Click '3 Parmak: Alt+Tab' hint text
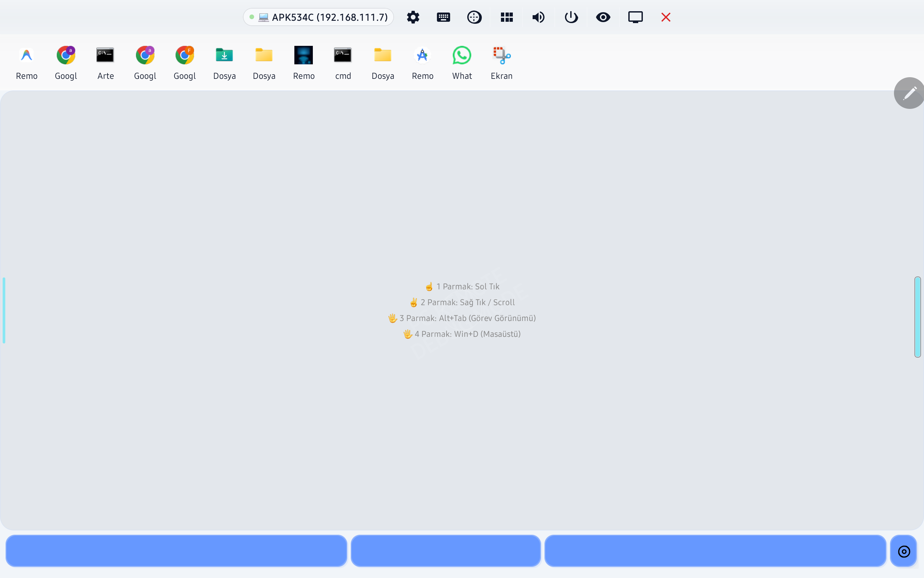This screenshot has width=924, height=578. (462, 318)
